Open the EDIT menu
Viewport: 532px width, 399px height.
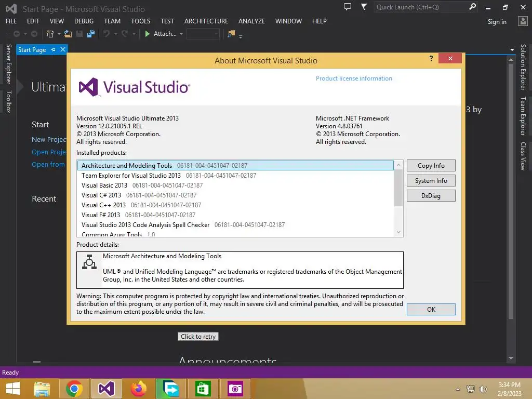33,21
